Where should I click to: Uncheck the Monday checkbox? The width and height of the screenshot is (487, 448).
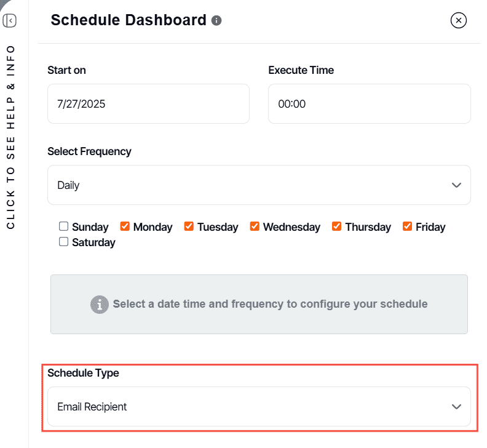(x=125, y=226)
